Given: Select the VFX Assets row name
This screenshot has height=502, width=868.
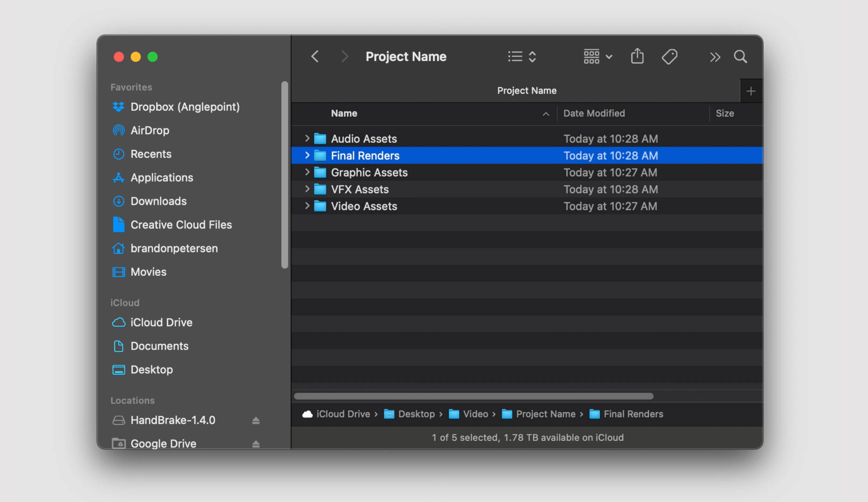Looking at the screenshot, I should [360, 190].
